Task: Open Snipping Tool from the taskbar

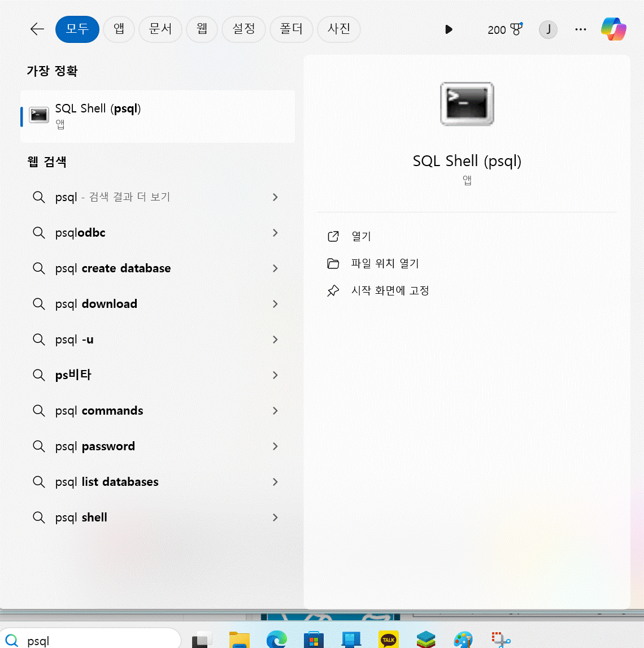Action: (x=501, y=640)
